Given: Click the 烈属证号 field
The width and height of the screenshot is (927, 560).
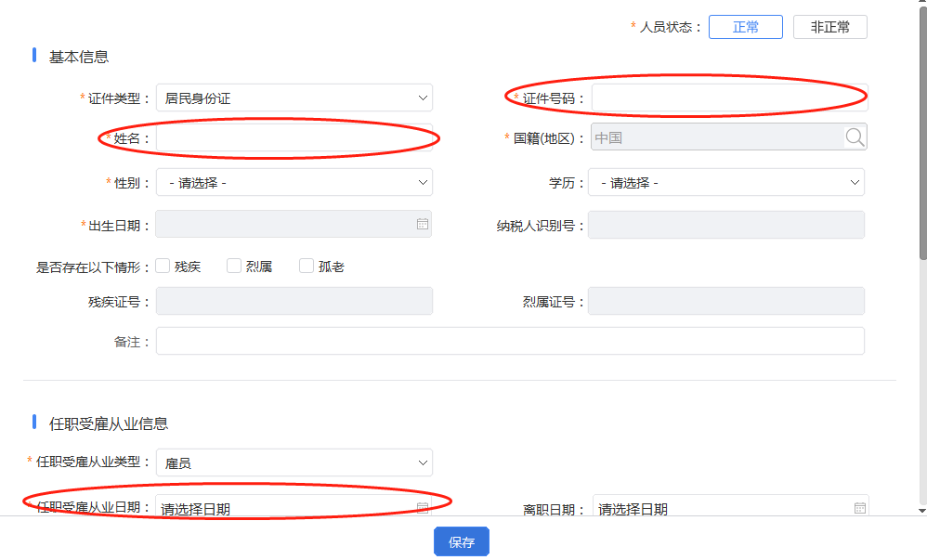Looking at the screenshot, I should [x=726, y=301].
